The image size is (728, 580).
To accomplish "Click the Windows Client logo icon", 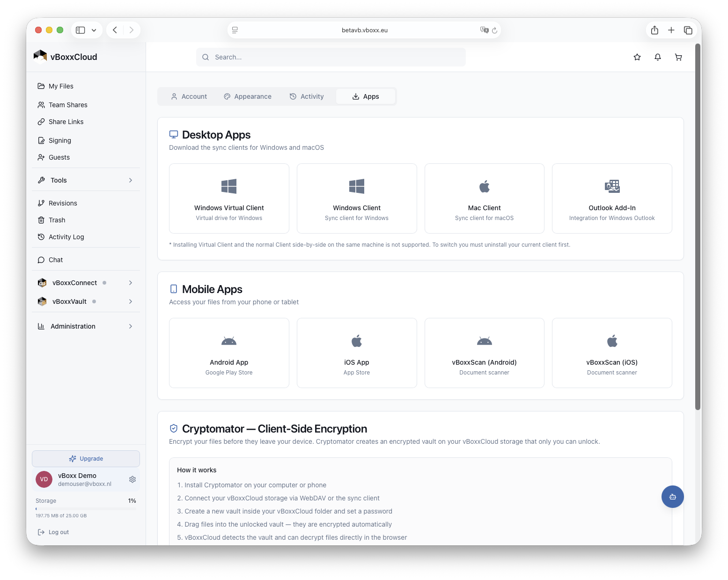I will pyautogui.click(x=357, y=186).
